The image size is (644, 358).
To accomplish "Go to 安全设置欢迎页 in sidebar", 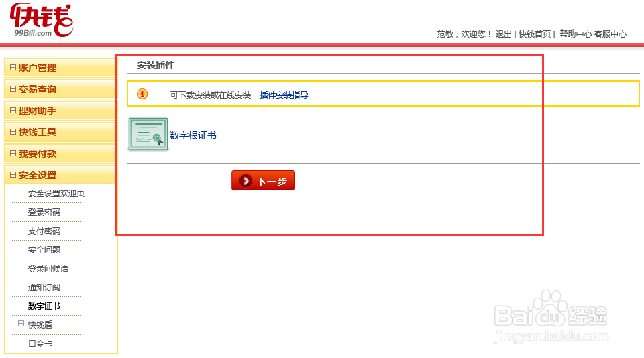I will [x=56, y=193].
